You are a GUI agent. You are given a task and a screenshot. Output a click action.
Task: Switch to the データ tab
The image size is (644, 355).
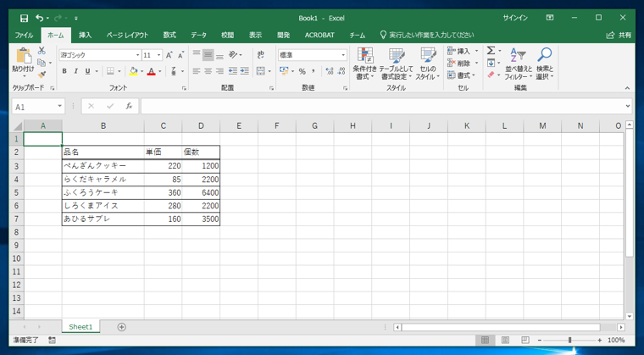(198, 36)
